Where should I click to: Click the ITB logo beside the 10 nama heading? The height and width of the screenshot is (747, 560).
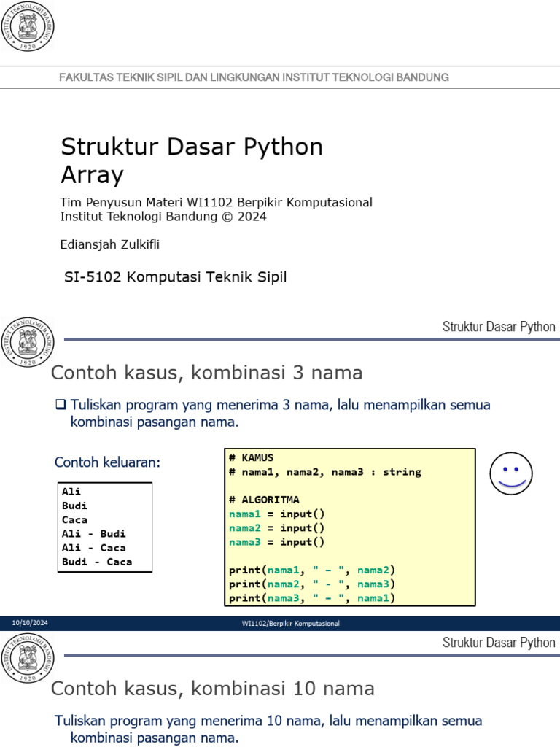click(28, 658)
